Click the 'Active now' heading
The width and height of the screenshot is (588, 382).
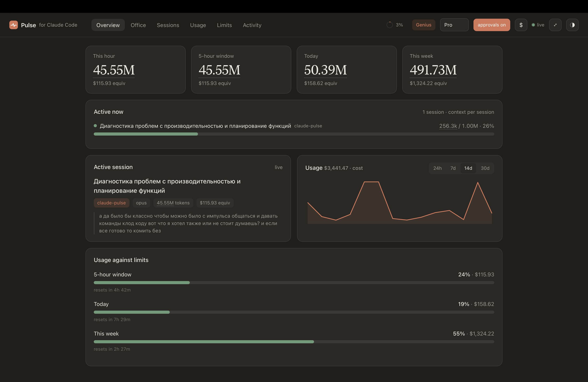(108, 112)
